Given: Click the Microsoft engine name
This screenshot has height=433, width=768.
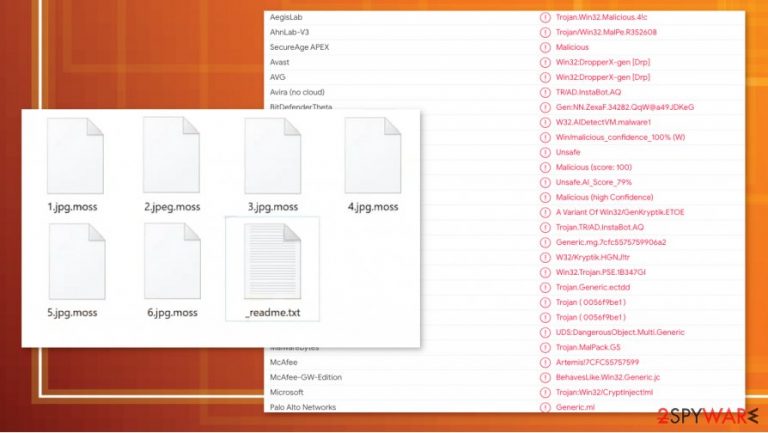Looking at the screenshot, I should pos(287,392).
